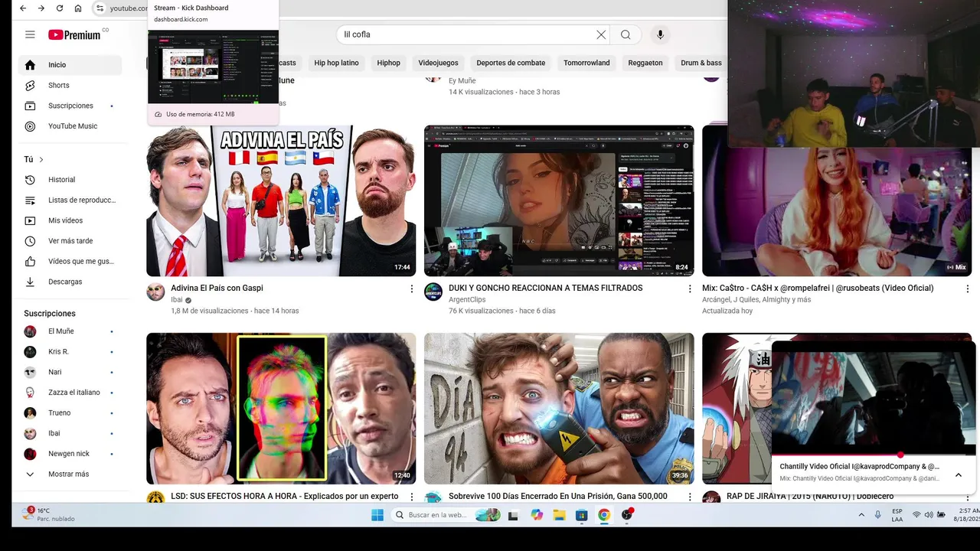980x551 pixels.
Task: Open Ver más tarde list
Action: coord(70,241)
